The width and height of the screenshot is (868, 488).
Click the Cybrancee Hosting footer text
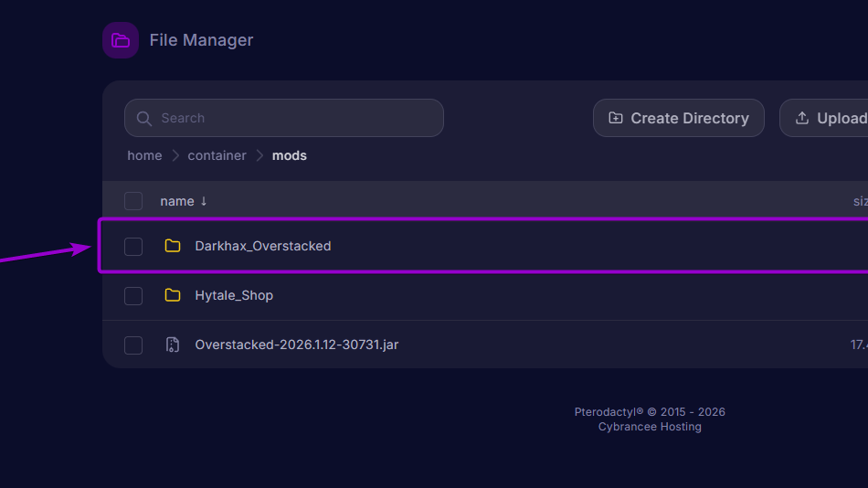pyautogui.click(x=650, y=427)
